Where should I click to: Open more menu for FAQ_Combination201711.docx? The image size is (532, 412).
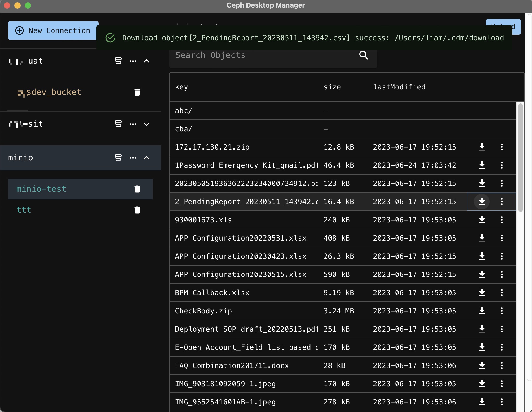(x=502, y=365)
